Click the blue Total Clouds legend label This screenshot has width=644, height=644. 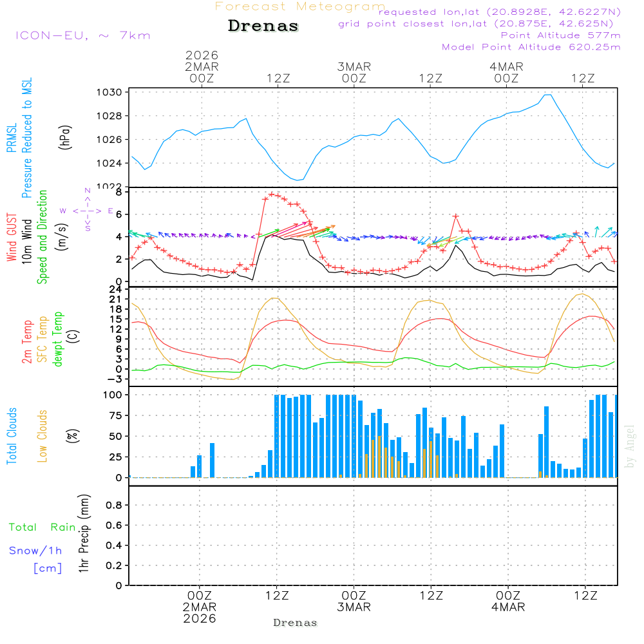click(x=12, y=436)
